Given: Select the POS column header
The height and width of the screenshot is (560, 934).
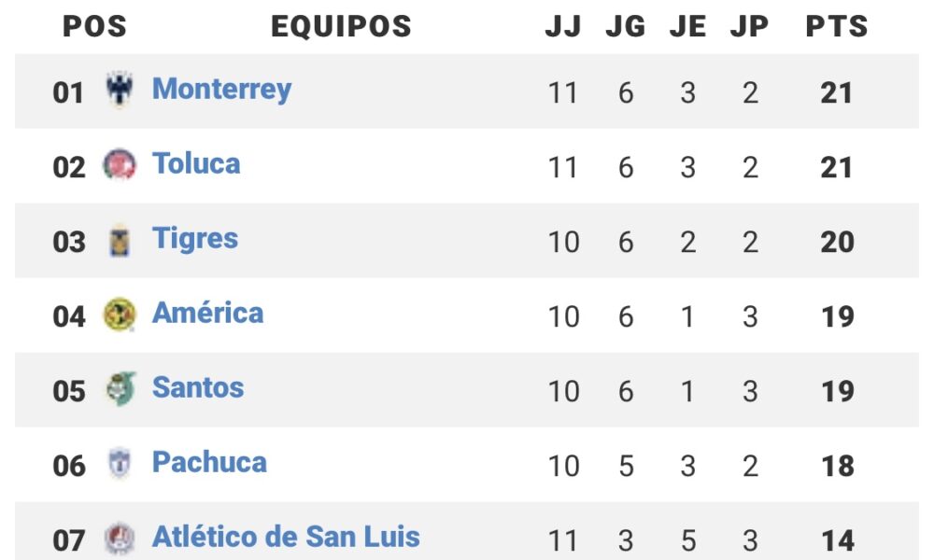Looking at the screenshot, I should (x=94, y=26).
